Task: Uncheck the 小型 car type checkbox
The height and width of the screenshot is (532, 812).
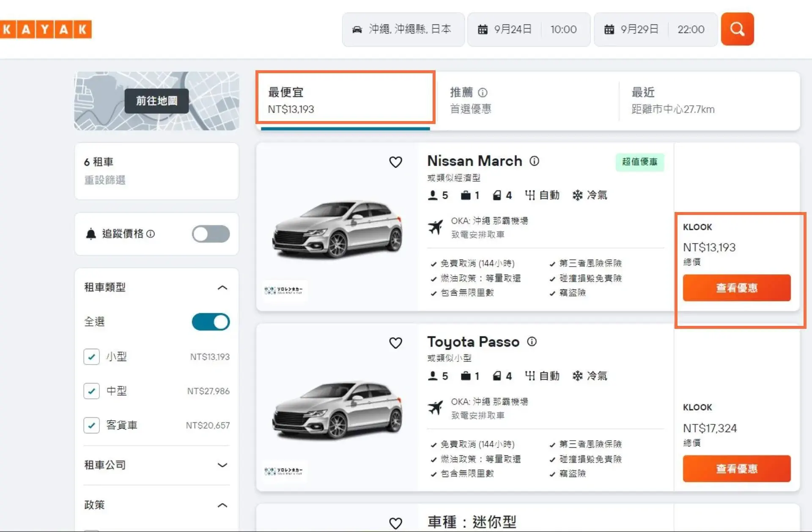Action: point(91,356)
